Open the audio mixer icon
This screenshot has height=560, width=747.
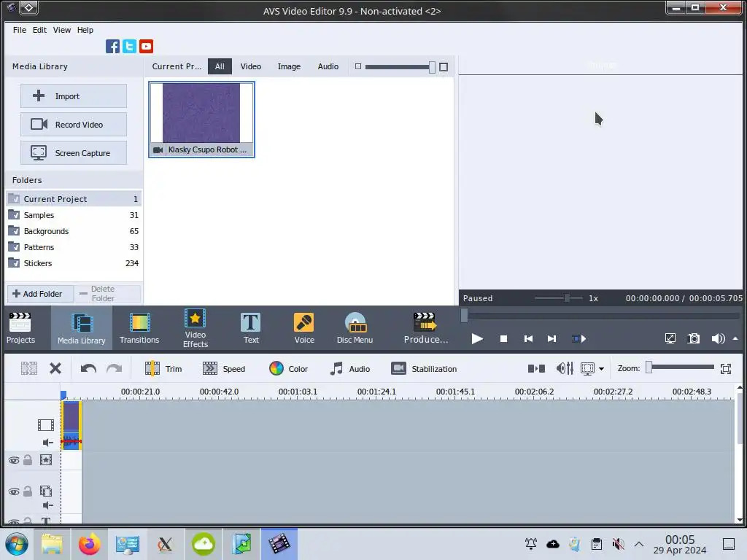click(x=565, y=368)
